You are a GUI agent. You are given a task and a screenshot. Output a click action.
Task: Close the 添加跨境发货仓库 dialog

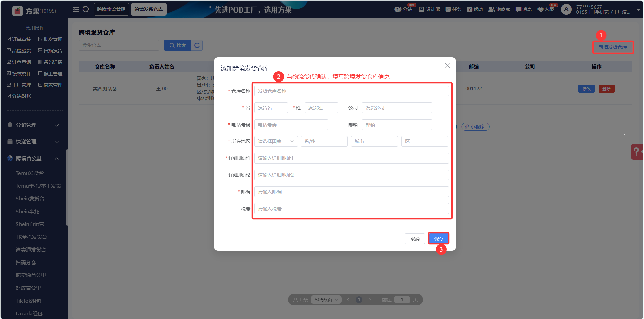(x=447, y=65)
